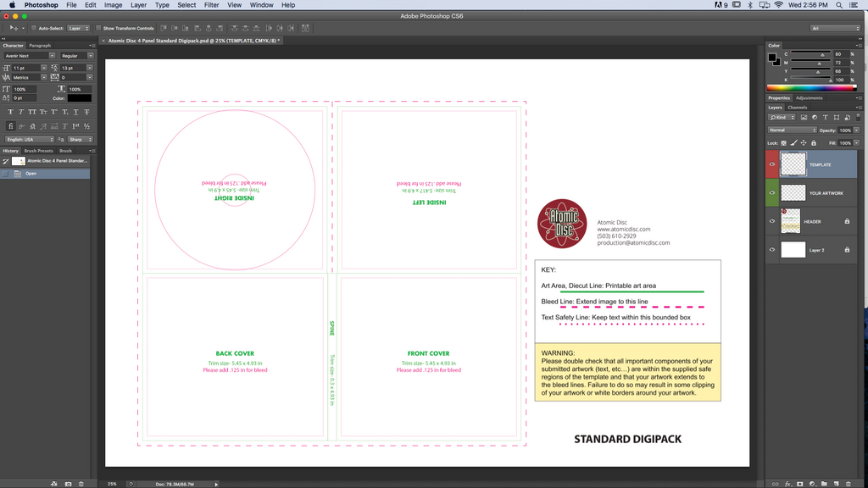This screenshot has height=488, width=868.
Task: Click the Strikethrough text style icon
Action: click(x=86, y=112)
